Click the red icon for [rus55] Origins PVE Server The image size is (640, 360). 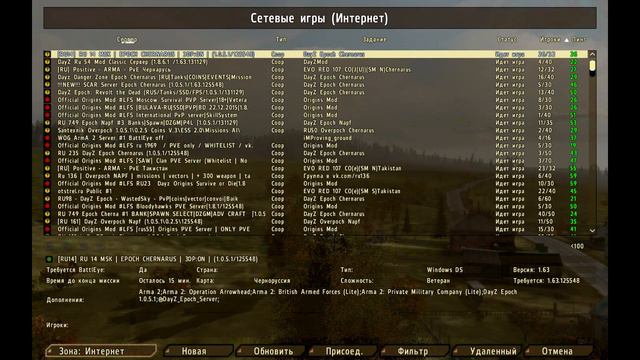[x=47, y=229]
